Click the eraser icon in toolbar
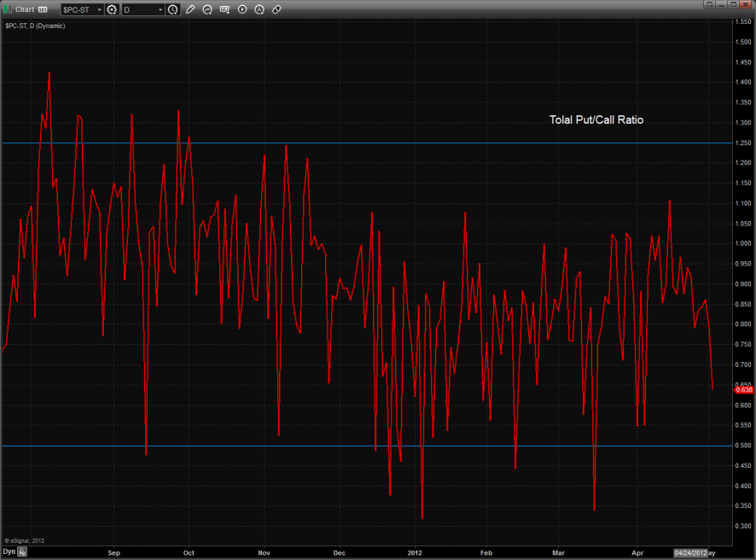The width and height of the screenshot is (756, 560). tap(276, 9)
